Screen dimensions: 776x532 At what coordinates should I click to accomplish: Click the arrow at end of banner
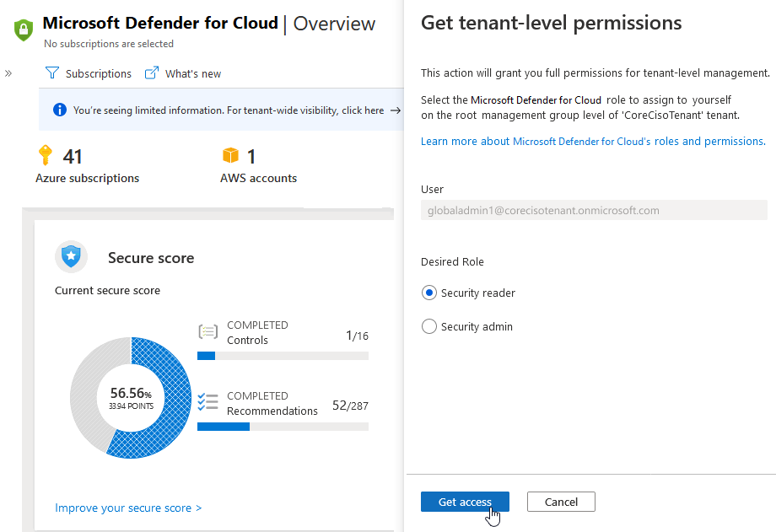pos(396,110)
